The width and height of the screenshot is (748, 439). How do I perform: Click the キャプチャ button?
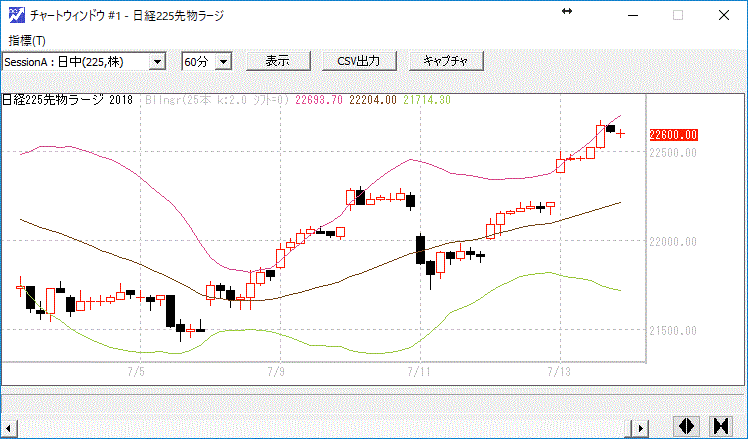tap(446, 61)
